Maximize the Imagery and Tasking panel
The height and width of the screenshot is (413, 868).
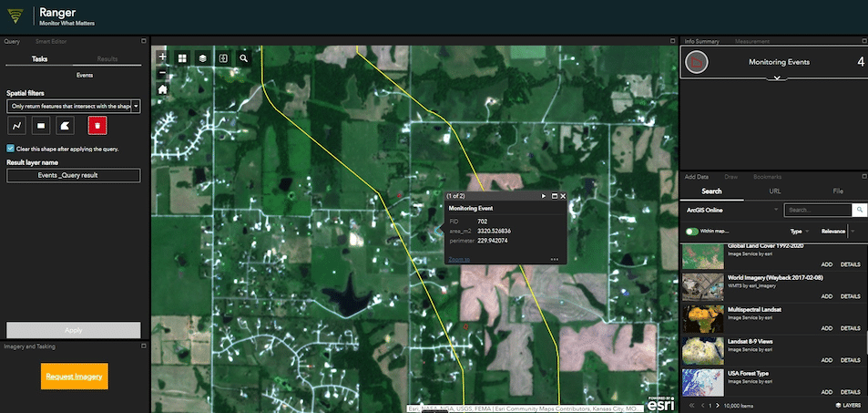[143, 346]
